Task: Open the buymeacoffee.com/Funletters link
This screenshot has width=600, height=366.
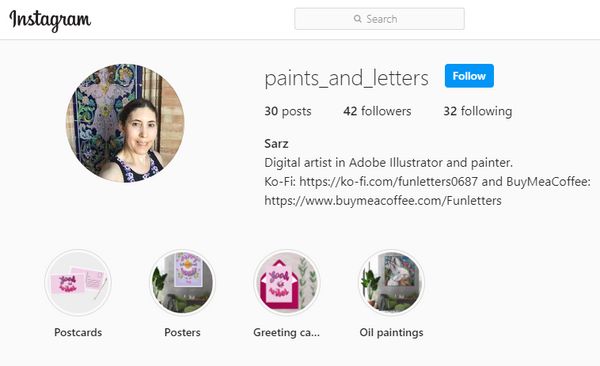Action: [383, 201]
